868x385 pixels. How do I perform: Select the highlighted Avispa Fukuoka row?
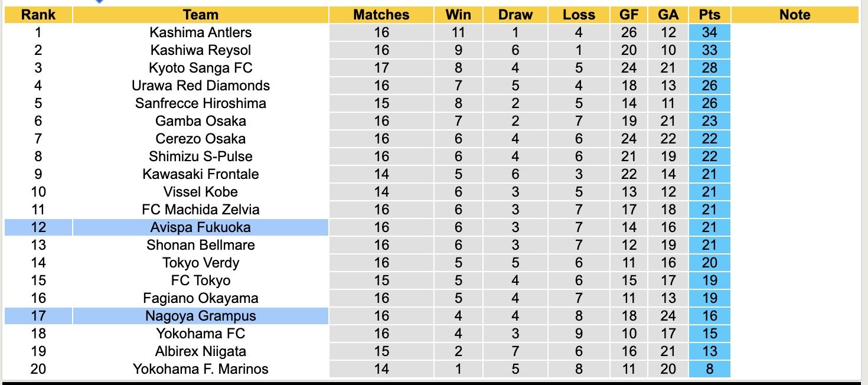coord(201,227)
